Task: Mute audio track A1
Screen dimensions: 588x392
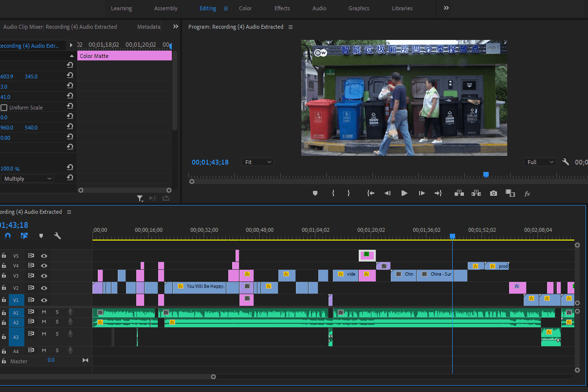Action: click(x=44, y=312)
